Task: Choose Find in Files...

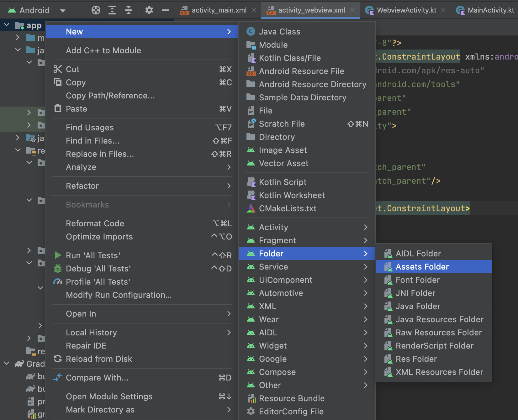Action: tap(142, 141)
